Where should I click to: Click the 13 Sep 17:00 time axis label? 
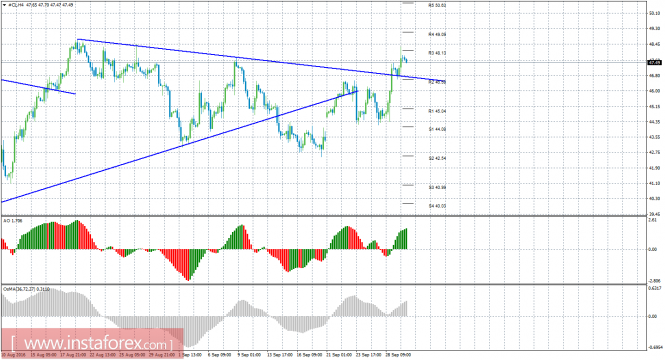pos(279,354)
